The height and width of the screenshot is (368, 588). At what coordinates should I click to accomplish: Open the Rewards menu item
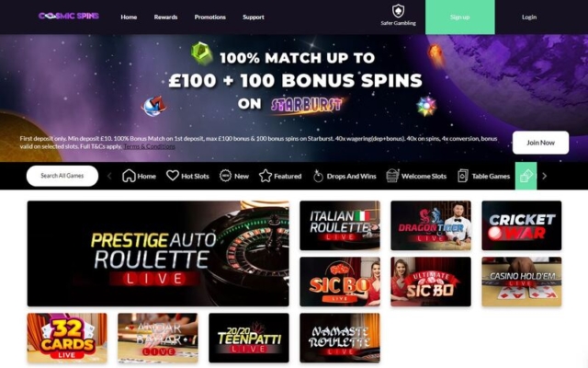tap(165, 17)
